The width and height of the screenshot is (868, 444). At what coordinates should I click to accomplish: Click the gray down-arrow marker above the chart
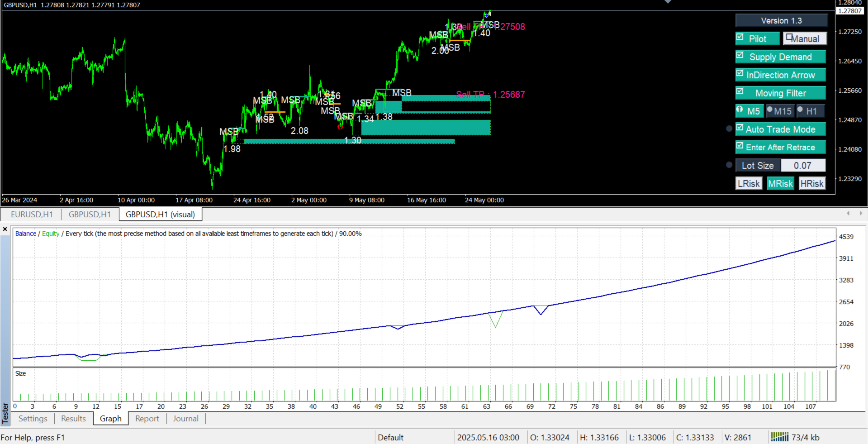coord(667,2)
